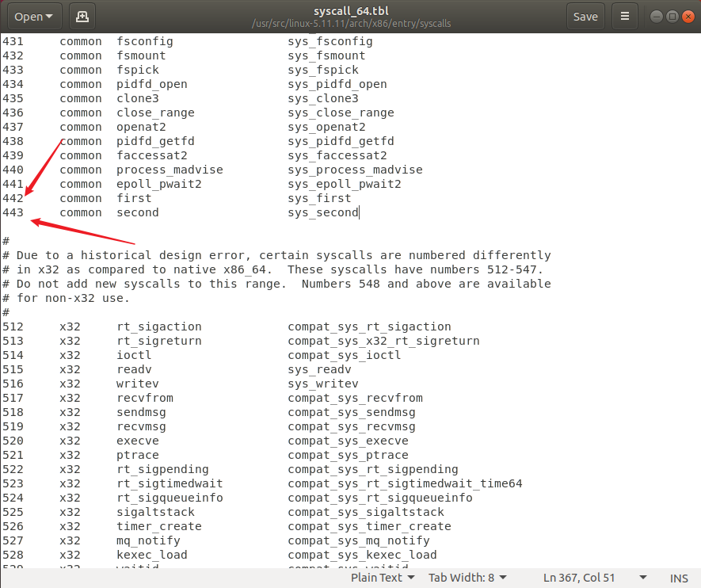Open Tab Width: 8 dropdown
Viewport: 701px width, 588px height.
coord(467,578)
